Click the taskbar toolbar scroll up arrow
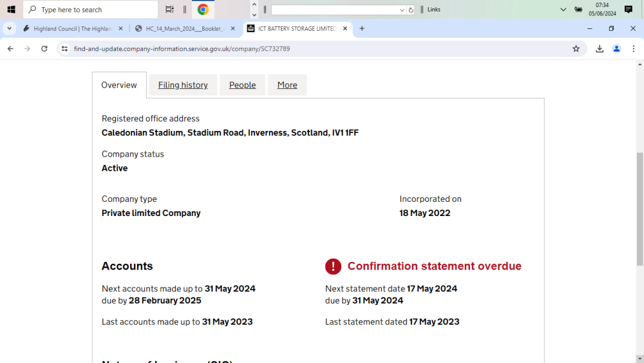The height and width of the screenshot is (363, 644). [254, 5]
